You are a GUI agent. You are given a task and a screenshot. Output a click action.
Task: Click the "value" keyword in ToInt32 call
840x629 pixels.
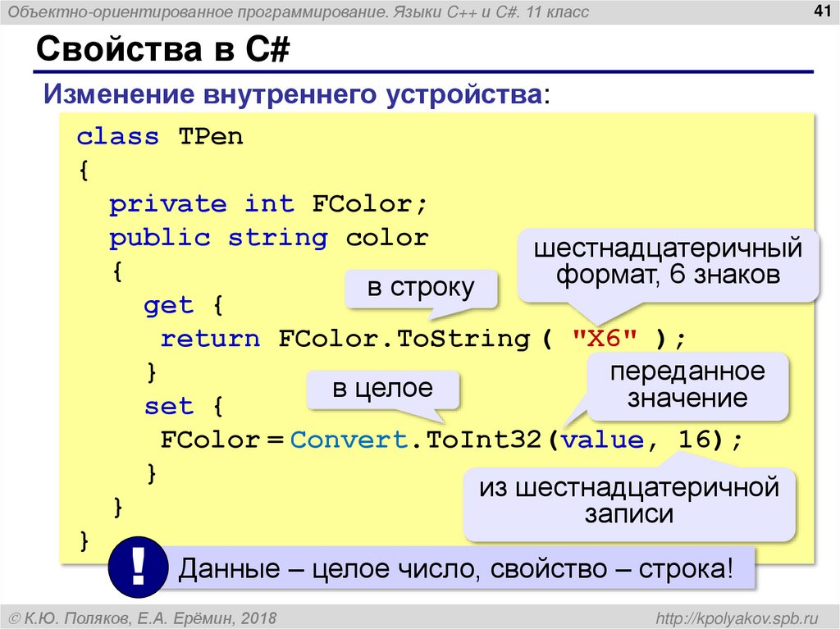(602, 440)
